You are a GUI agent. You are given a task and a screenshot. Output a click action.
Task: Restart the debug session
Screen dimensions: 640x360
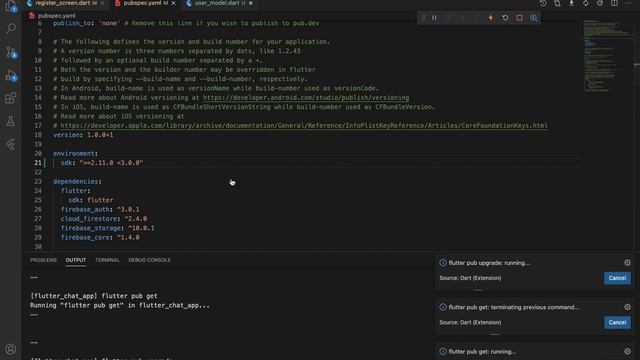(x=505, y=18)
